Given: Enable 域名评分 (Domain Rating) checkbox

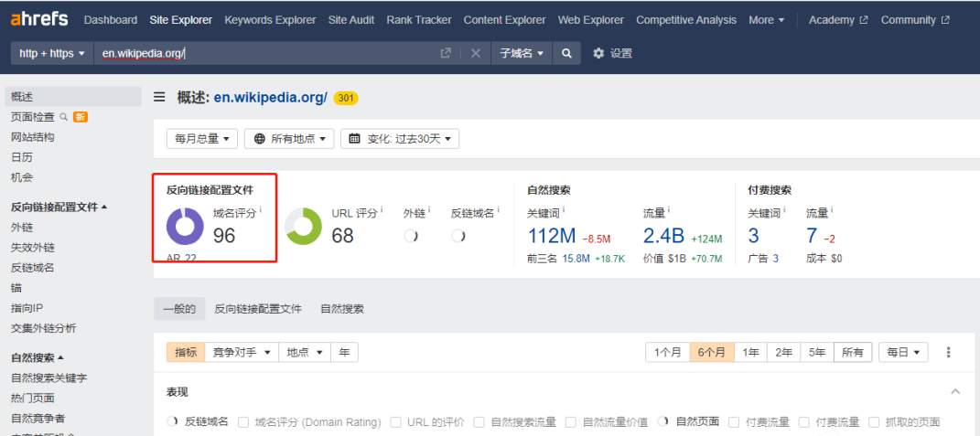Looking at the screenshot, I should (243, 422).
